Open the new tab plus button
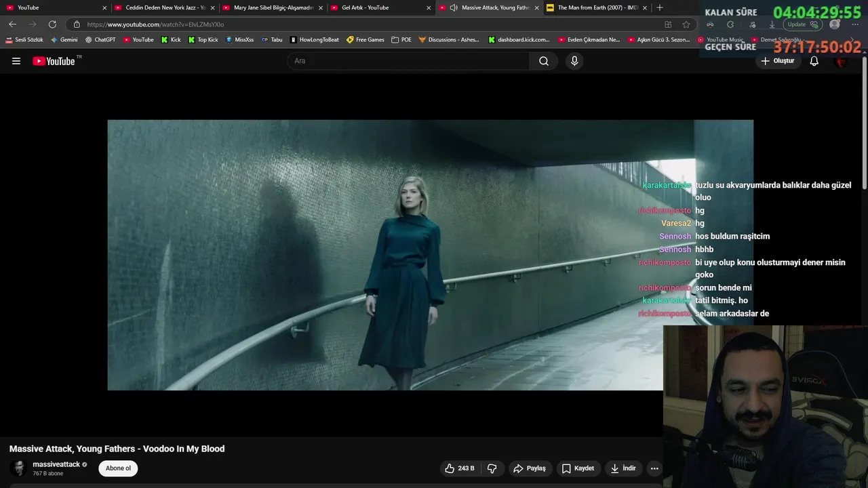Image resolution: width=868 pixels, height=488 pixels. coord(660,7)
